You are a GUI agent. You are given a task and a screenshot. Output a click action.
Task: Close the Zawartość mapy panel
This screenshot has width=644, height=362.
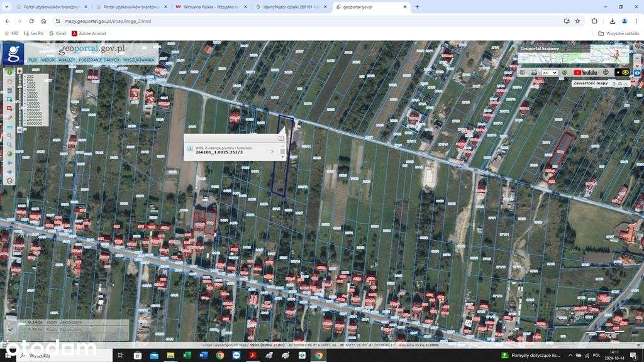coord(626,84)
